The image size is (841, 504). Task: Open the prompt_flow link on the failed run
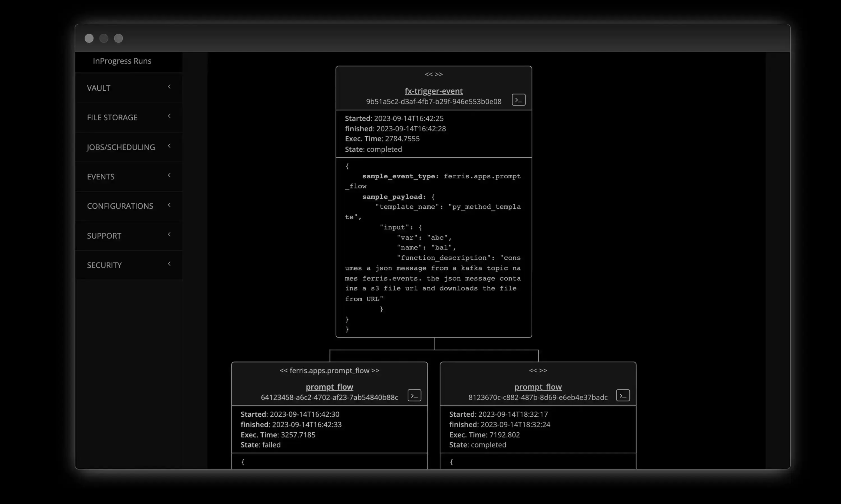point(329,387)
